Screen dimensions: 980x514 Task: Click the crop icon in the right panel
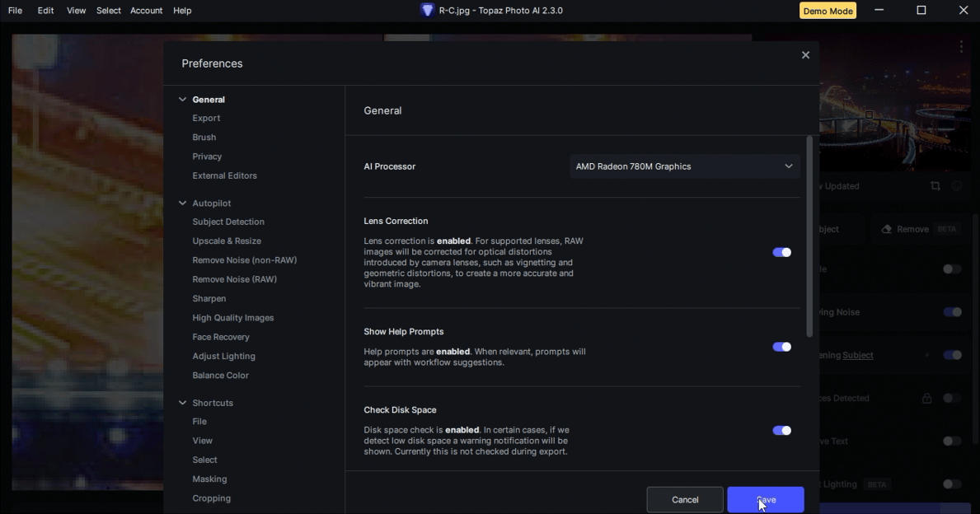point(935,186)
